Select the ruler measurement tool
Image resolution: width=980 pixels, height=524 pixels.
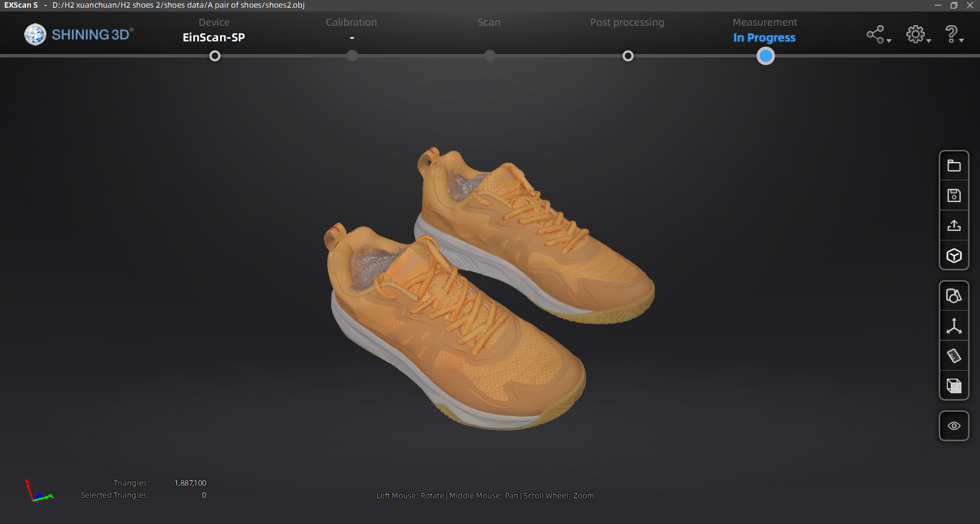coord(954,356)
